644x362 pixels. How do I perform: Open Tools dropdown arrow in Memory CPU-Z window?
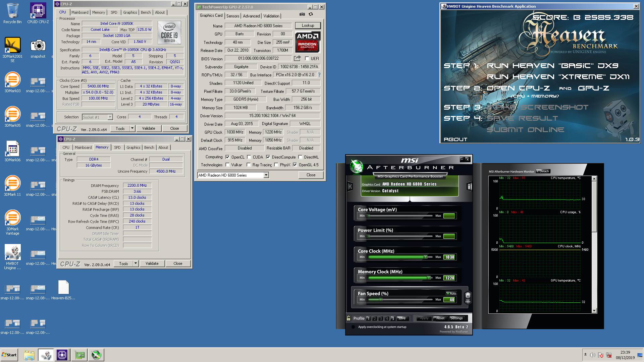136,263
